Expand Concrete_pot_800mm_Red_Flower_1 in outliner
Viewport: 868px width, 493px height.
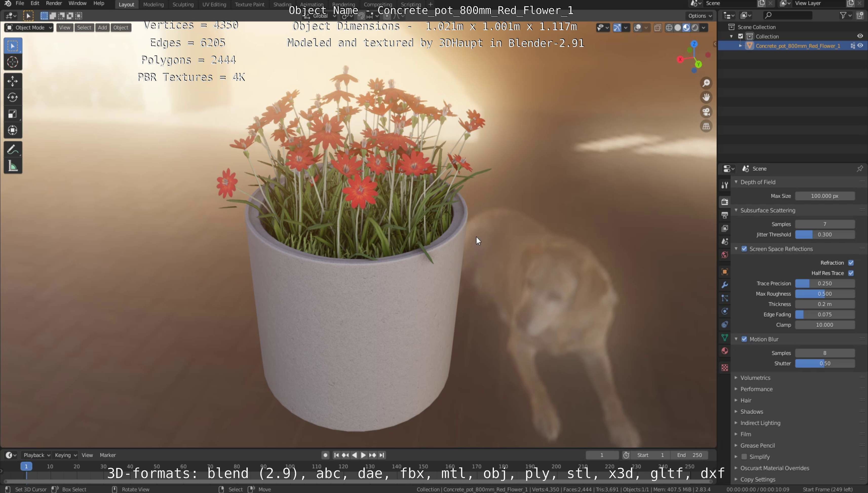tap(740, 46)
